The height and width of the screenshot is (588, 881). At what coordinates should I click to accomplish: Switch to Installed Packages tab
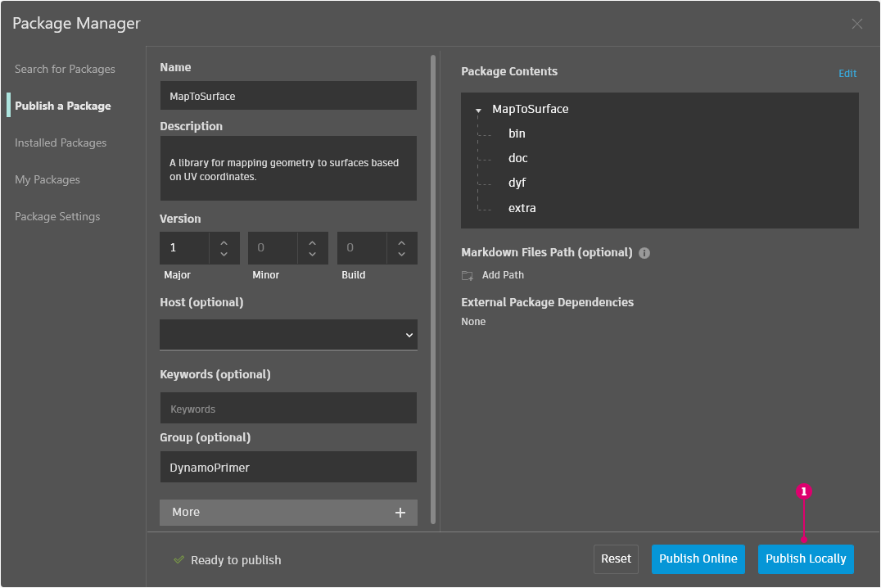61,143
